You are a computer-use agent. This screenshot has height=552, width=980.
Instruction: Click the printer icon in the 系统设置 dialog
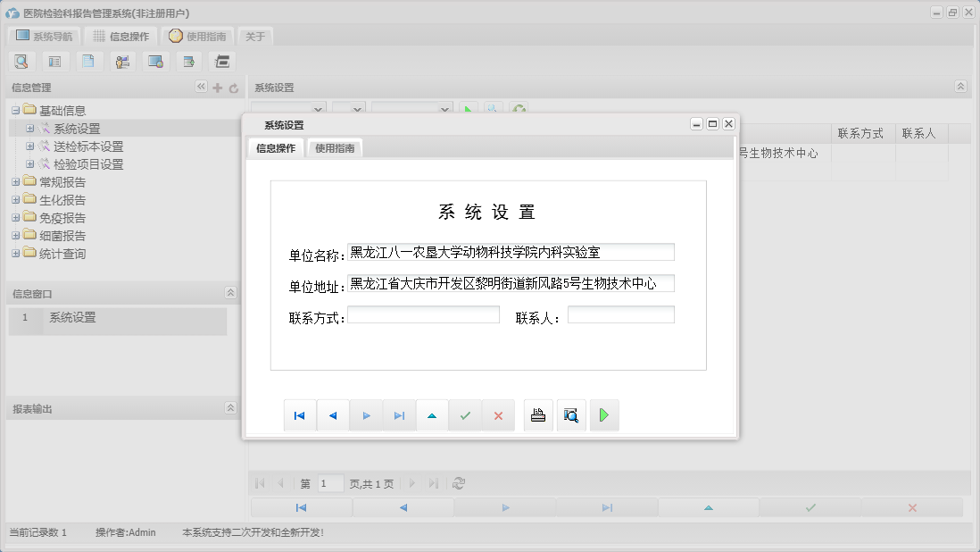537,414
